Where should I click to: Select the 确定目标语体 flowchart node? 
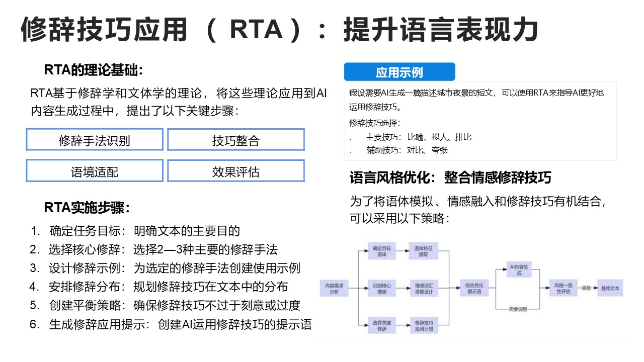[x=381, y=251]
